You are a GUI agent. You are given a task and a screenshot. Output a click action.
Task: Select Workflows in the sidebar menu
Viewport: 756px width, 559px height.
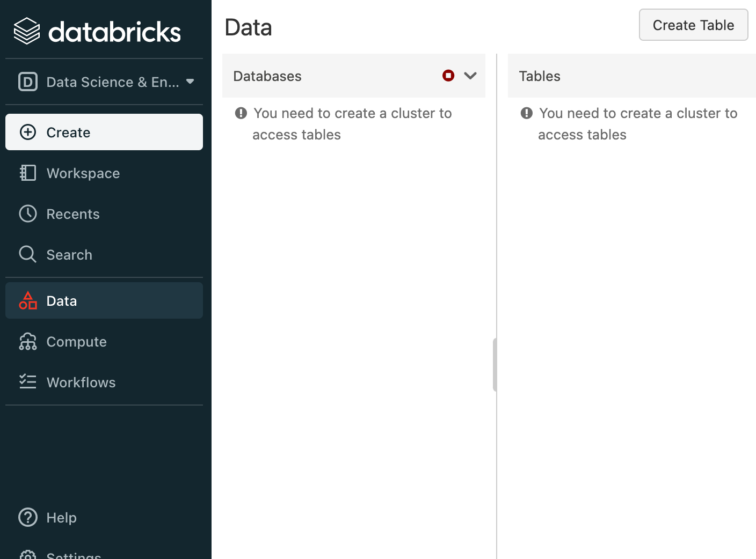[x=81, y=383]
